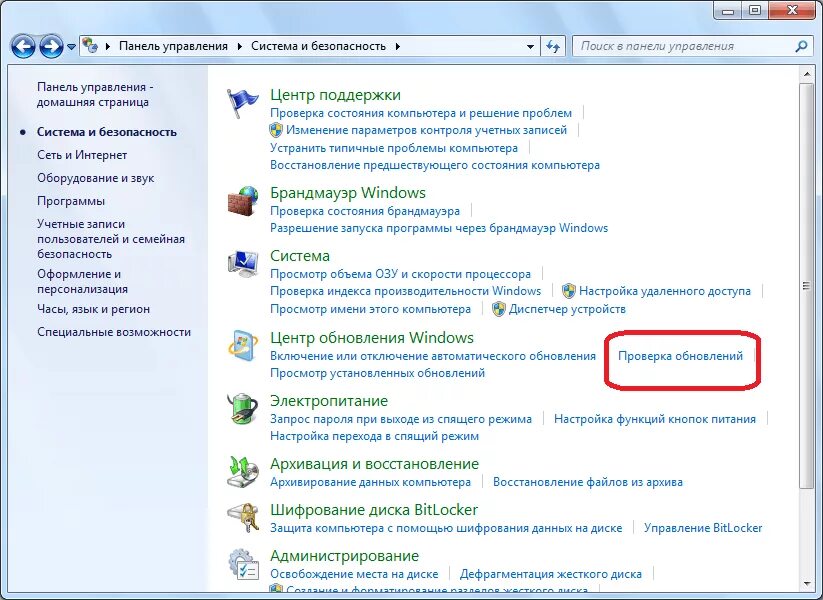Click the Система computer monitor icon

click(x=242, y=264)
